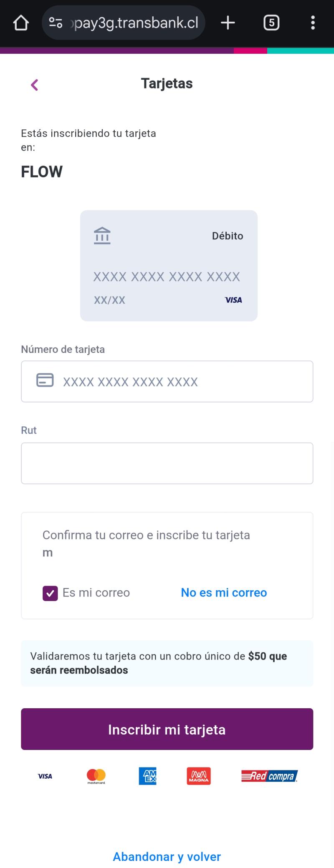Tap the Débito card preview
Image resolution: width=334 pixels, height=868 pixels.
click(169, 266)
